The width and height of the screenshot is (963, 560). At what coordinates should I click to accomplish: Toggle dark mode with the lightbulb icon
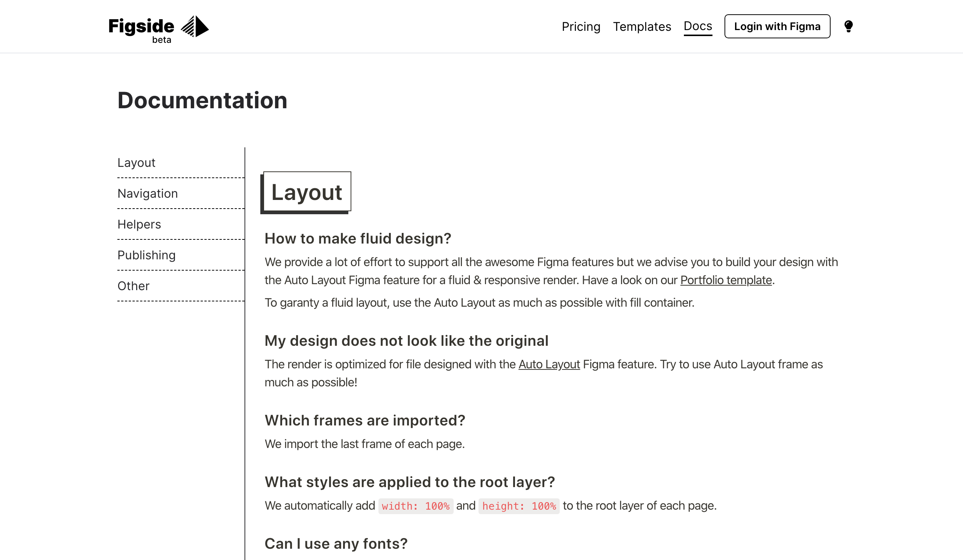coord(848,26)
